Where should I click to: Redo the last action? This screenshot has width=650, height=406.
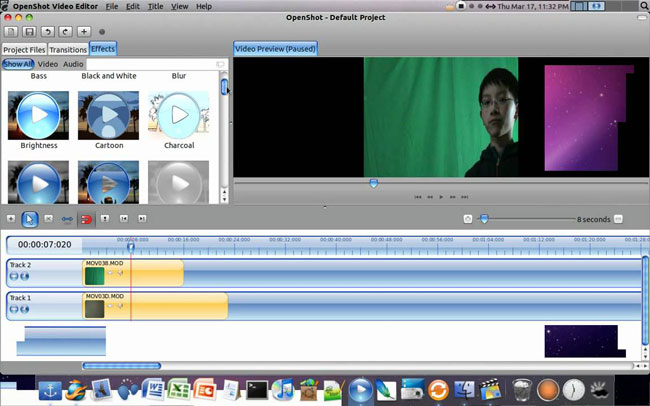(65, 32)
